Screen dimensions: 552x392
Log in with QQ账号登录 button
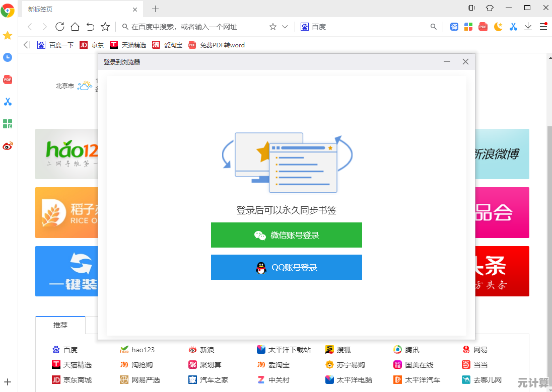286,267
